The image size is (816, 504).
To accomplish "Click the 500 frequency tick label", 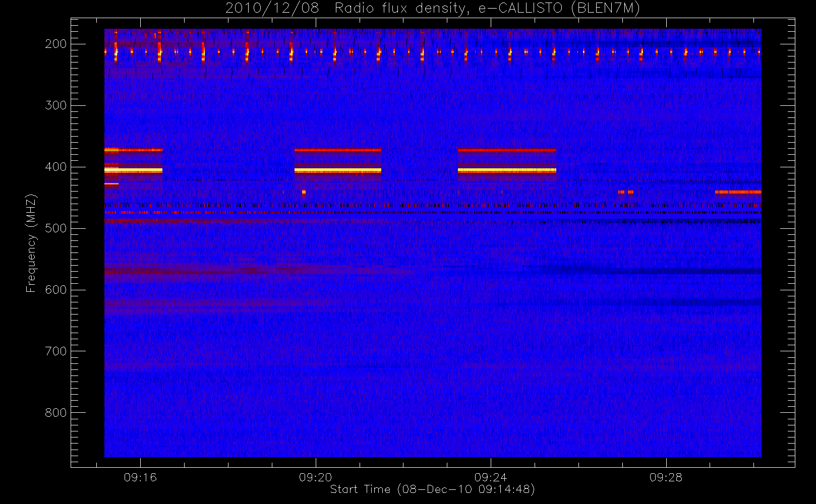I will 56,228.
